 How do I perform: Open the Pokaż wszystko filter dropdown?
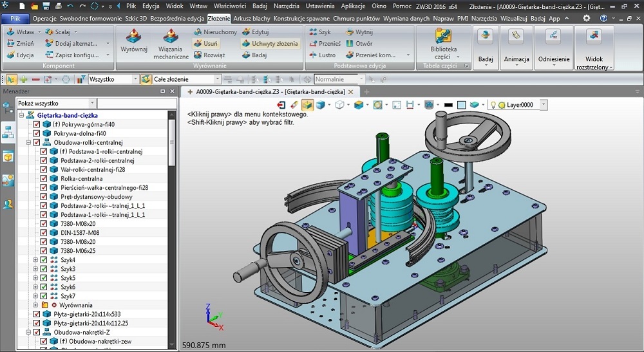(92, 103)
